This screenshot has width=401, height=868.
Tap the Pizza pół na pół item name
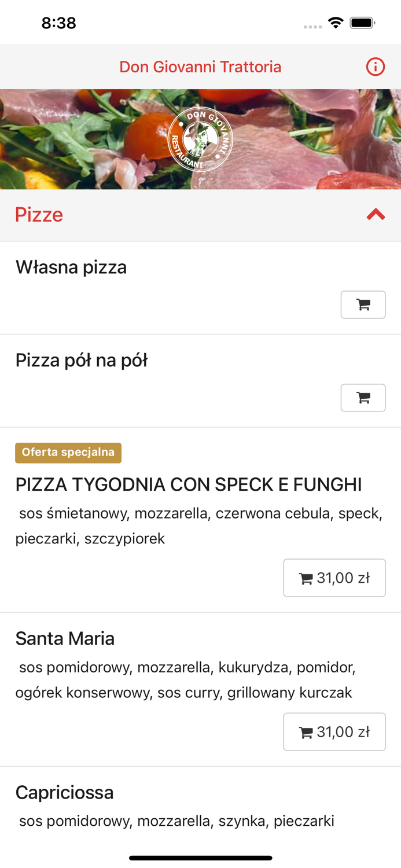click(x=81, y=359)
